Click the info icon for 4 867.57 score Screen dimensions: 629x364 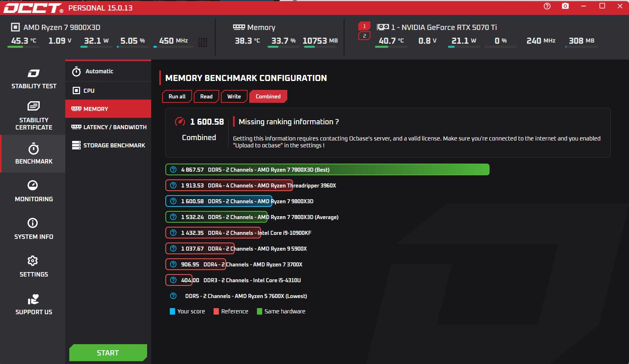(173, 170)
